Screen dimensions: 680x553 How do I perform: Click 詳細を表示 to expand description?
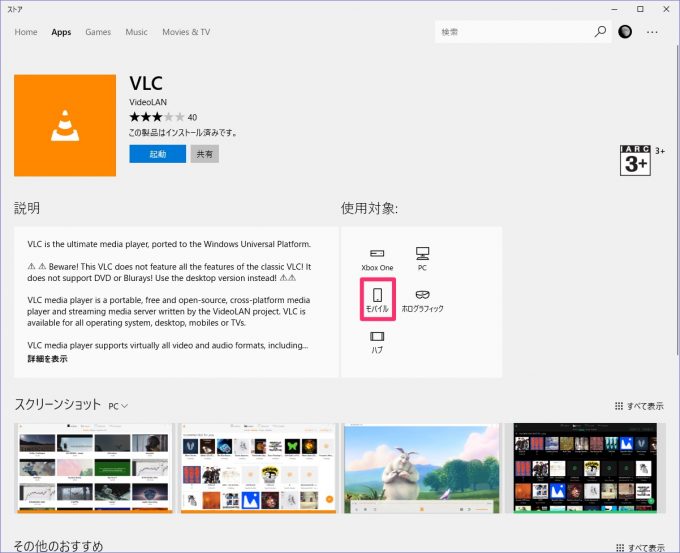(47, 359)
